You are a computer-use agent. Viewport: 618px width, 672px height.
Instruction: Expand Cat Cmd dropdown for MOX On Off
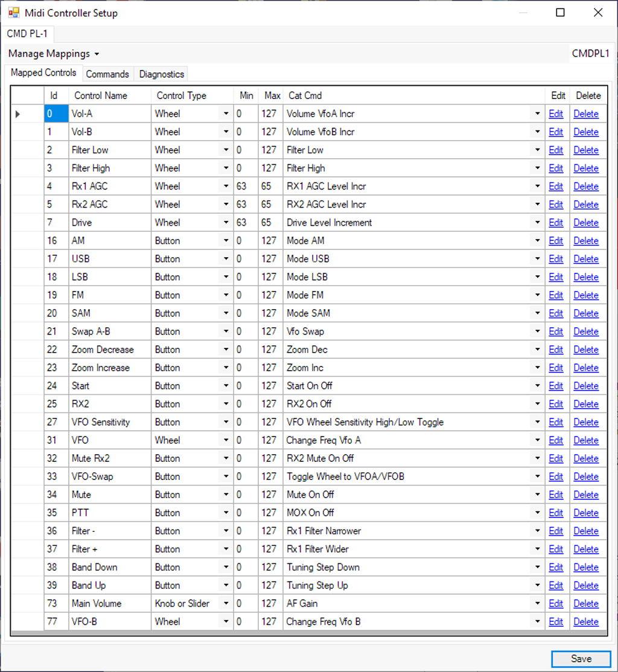point(537,513)
